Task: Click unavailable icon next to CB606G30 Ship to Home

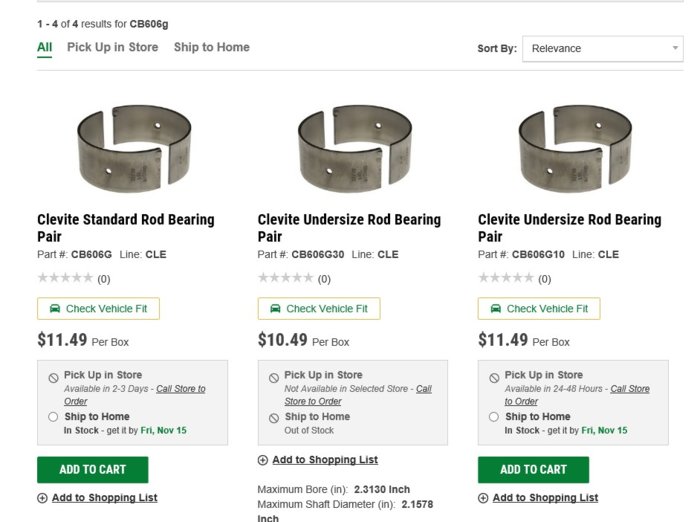Action: pos(274,418)
